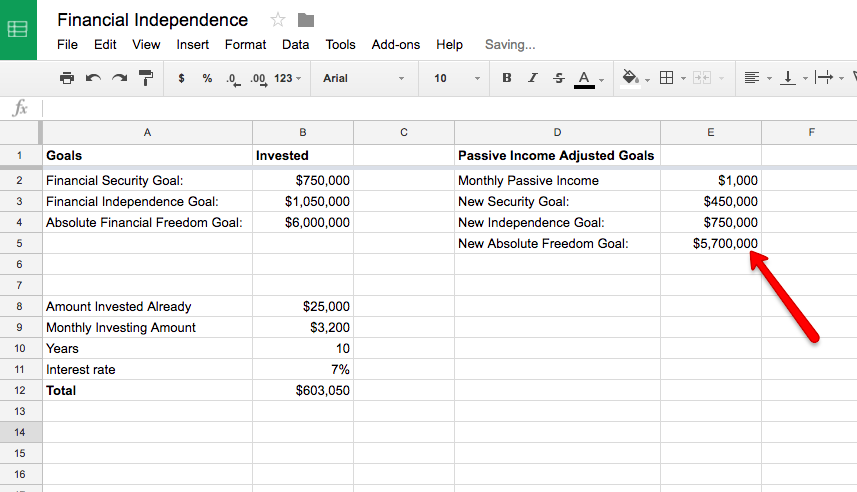
Task: Open the Add-ons menu
Action: pos(396,44)
